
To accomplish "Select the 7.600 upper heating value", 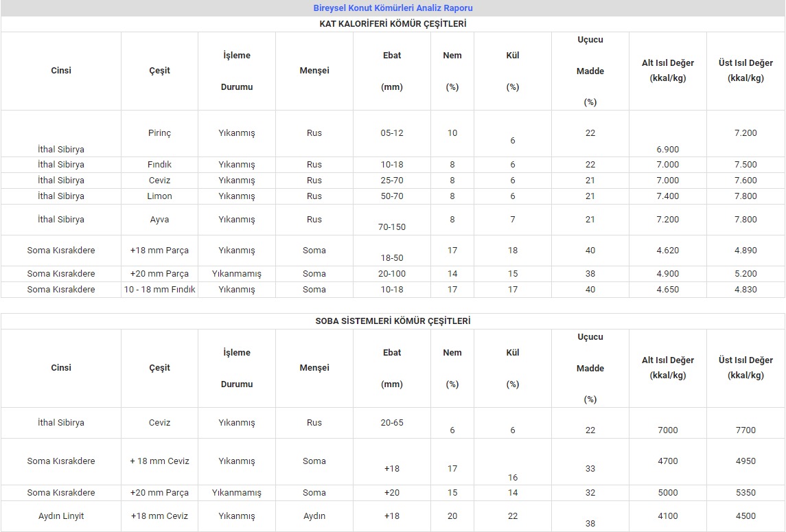I will (745, 180).
